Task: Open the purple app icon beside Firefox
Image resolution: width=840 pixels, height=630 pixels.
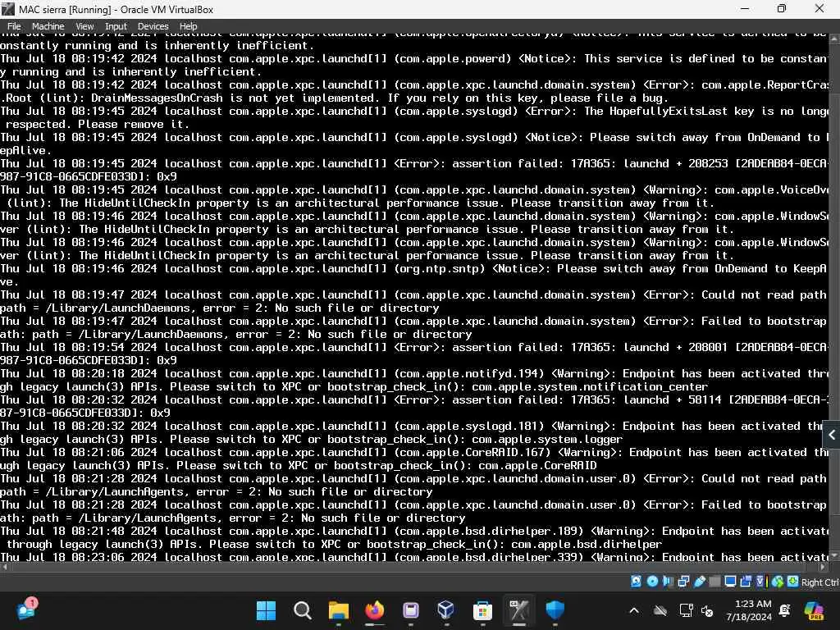Action: 411,610
